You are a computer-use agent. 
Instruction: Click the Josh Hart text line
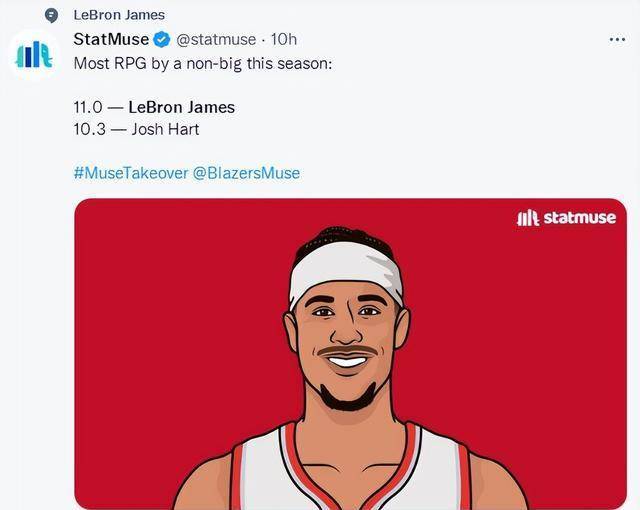pos(136,129)
